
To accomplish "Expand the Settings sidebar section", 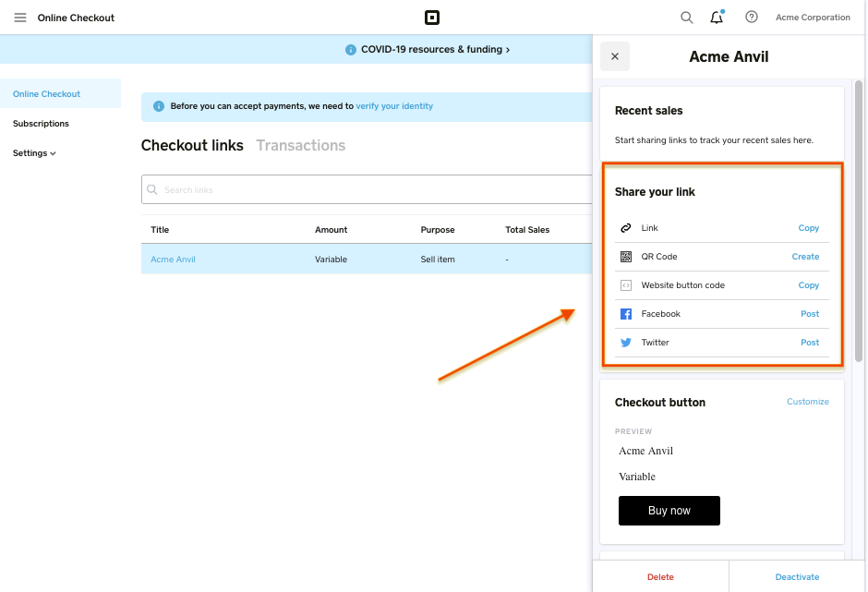I will click(34, 153).
